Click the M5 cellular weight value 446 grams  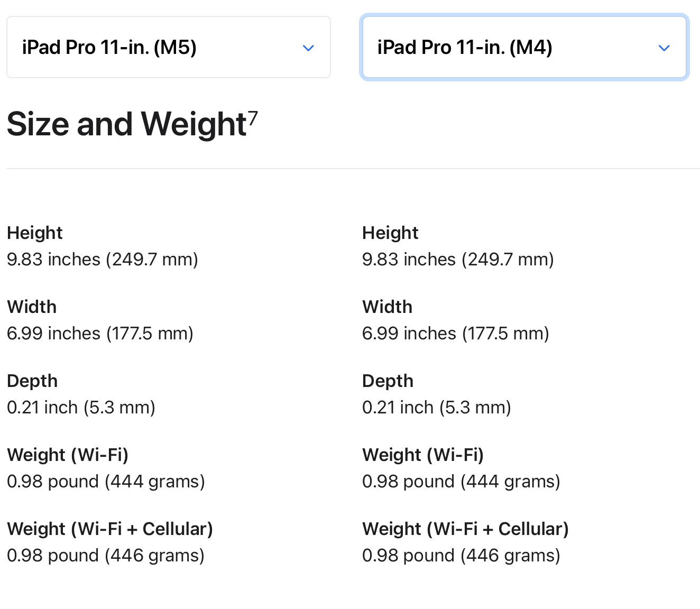point(106,556)
